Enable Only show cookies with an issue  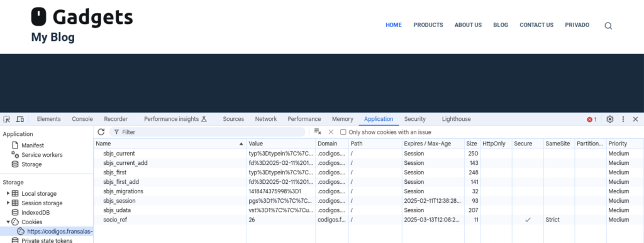(x=343, y=132)
